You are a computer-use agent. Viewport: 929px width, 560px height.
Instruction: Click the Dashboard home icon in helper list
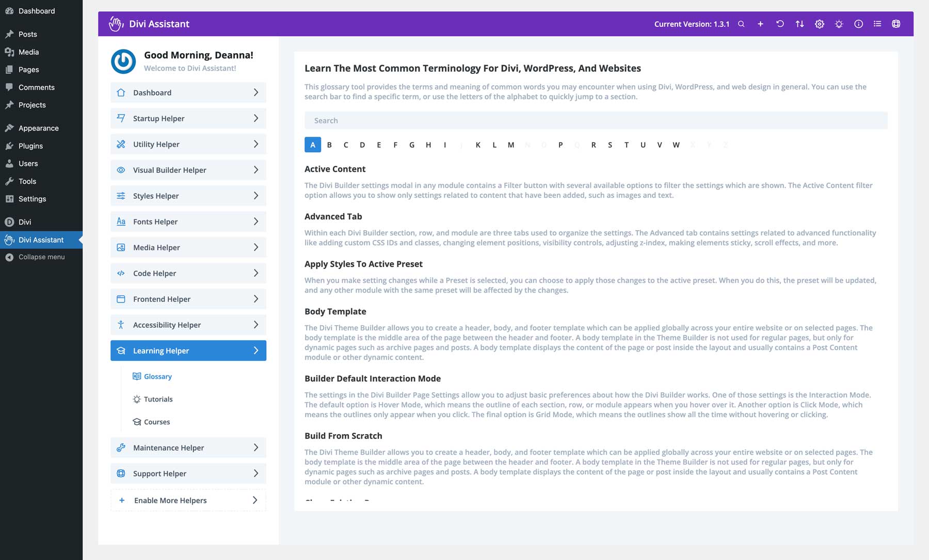tap(121, 92)
